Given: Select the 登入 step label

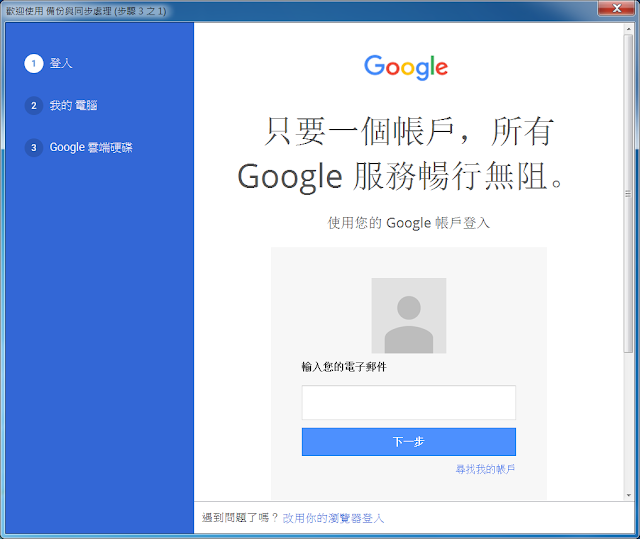Looking at the screenshot, I should (61, 64).
